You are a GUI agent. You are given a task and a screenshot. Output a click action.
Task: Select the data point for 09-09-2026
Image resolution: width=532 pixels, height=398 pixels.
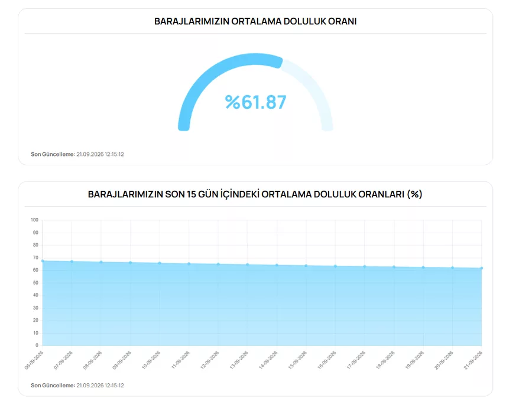(130, 262)
